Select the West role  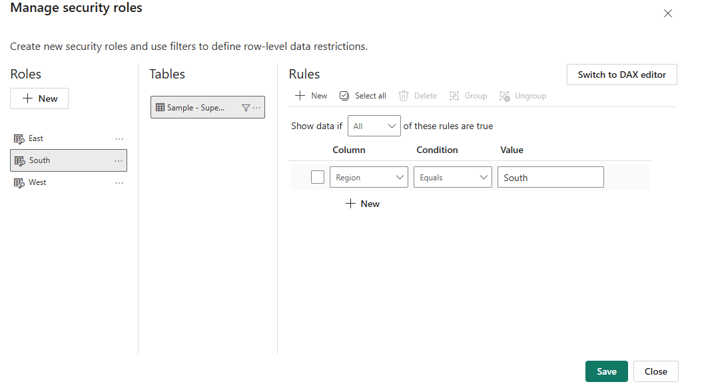click(68, 183)
